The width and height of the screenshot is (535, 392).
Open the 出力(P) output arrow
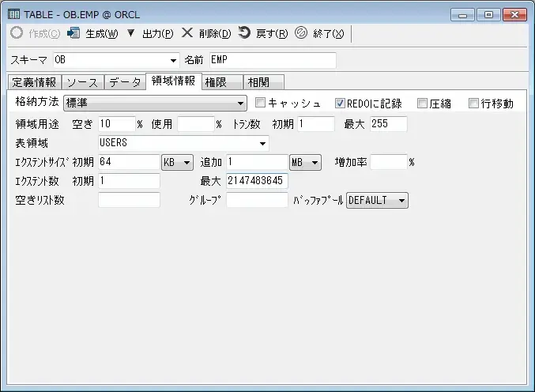point(130,33)
